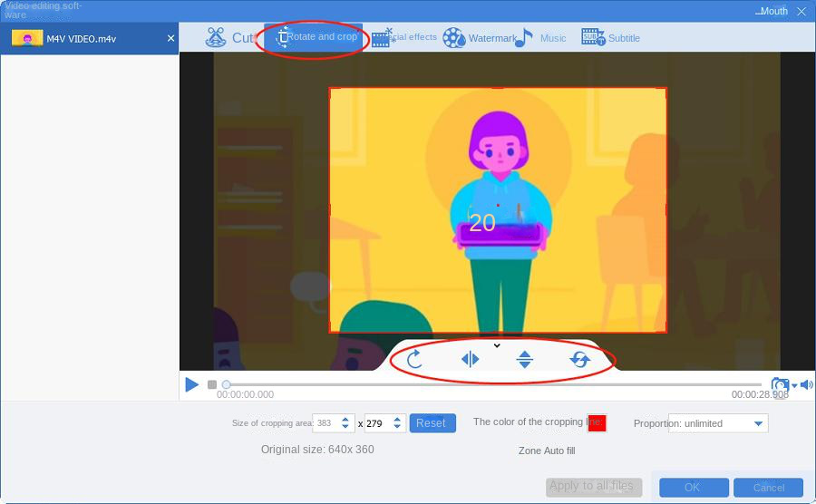The height and width of the screenshot is (504, 816).
Task: Click the crop height field showing 279
Action: click(379, 423)
